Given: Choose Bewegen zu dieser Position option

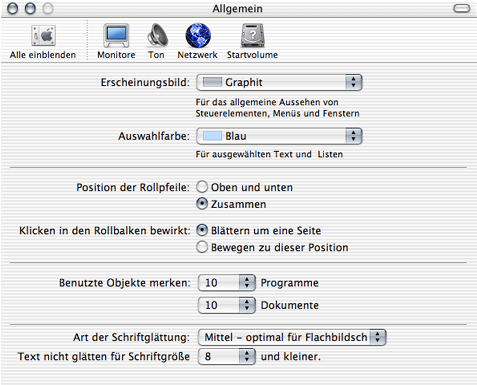Looking at the screenshot, I should (x=202, y=247).
